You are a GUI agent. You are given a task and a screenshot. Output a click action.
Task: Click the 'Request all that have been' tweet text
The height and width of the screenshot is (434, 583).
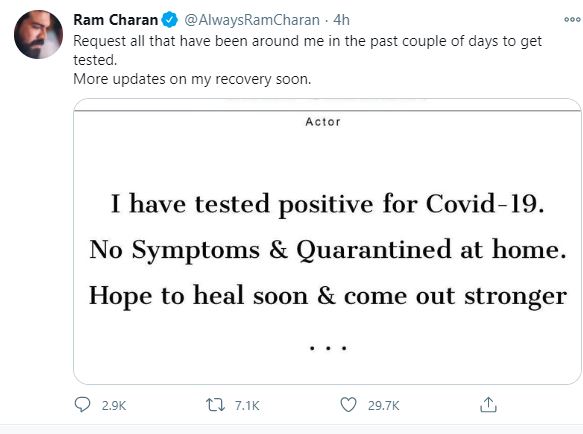307,50
